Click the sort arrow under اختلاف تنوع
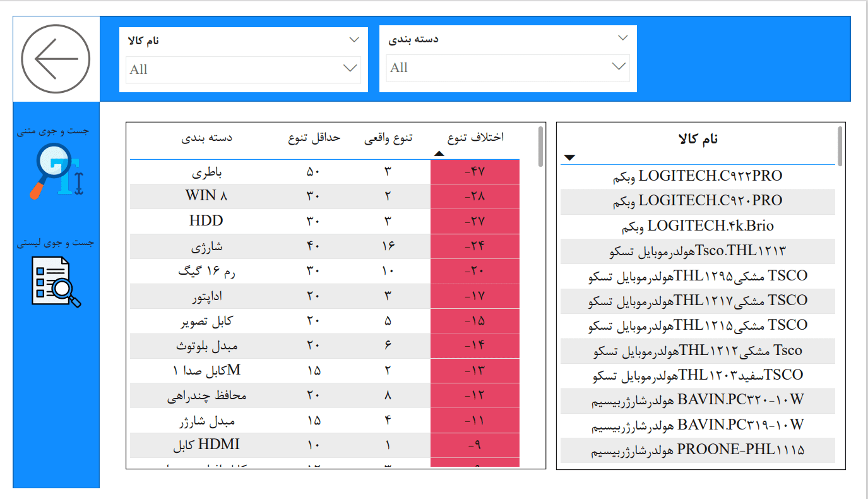 [x=439, y=153]
